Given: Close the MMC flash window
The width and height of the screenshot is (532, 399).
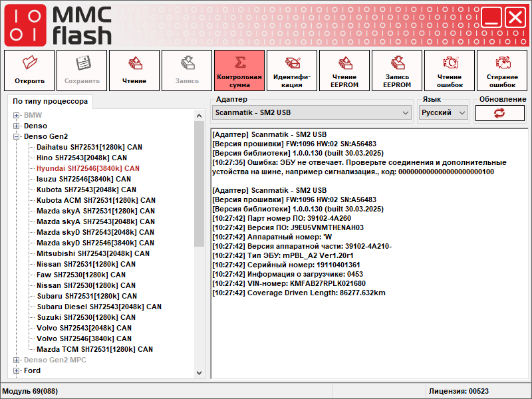Looking at the screenshot, I should click(515, 17).
